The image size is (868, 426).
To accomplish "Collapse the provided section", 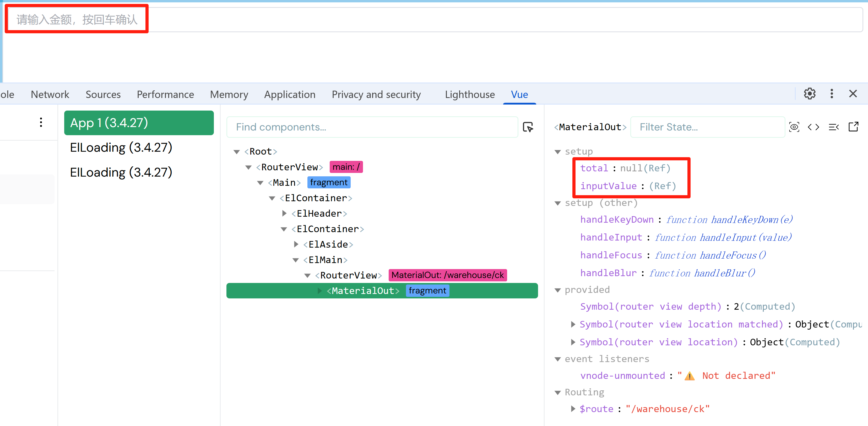I will [x=558, y=290].
